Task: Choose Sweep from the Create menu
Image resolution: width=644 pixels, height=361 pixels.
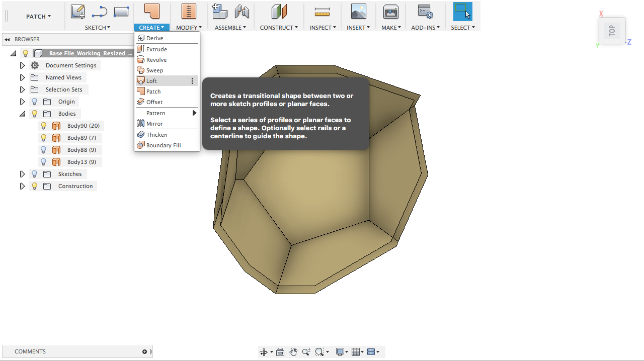Action: point(167,70)
